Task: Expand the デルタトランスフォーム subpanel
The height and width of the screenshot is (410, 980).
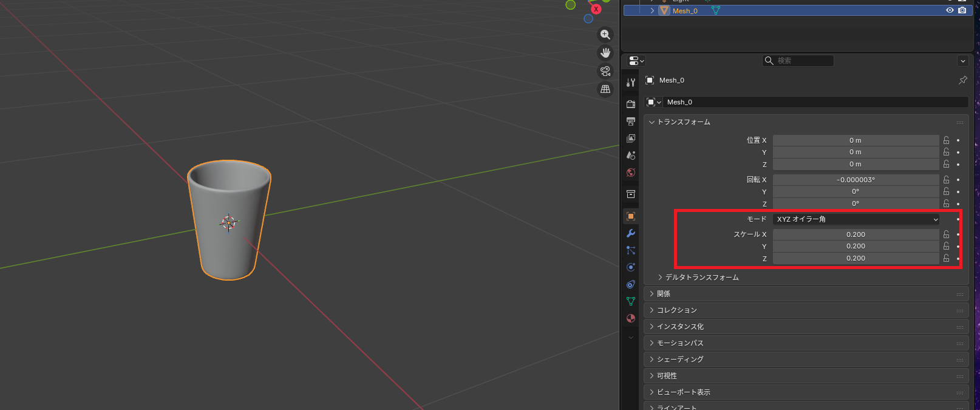Action: click(660, 278)
